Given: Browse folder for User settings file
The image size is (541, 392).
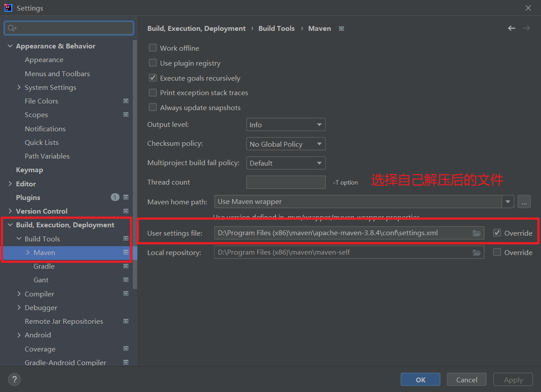Looking at the screenshot, I should tap(477, 233).
